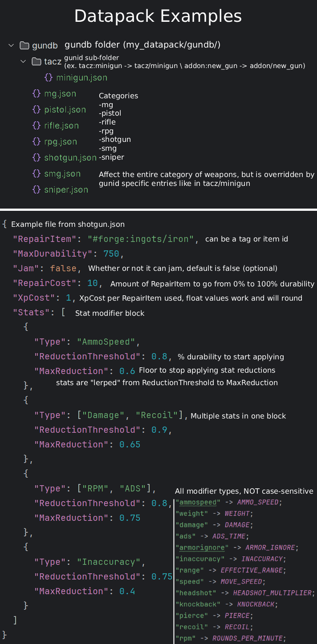317x644 pixels.
Task: Click the JSON icon next to mg.json
Action: (x=37, y=93)
